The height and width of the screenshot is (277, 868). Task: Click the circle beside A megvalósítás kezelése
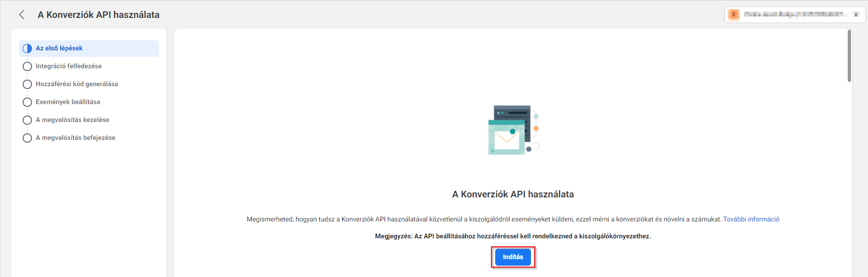pos(27,120)
